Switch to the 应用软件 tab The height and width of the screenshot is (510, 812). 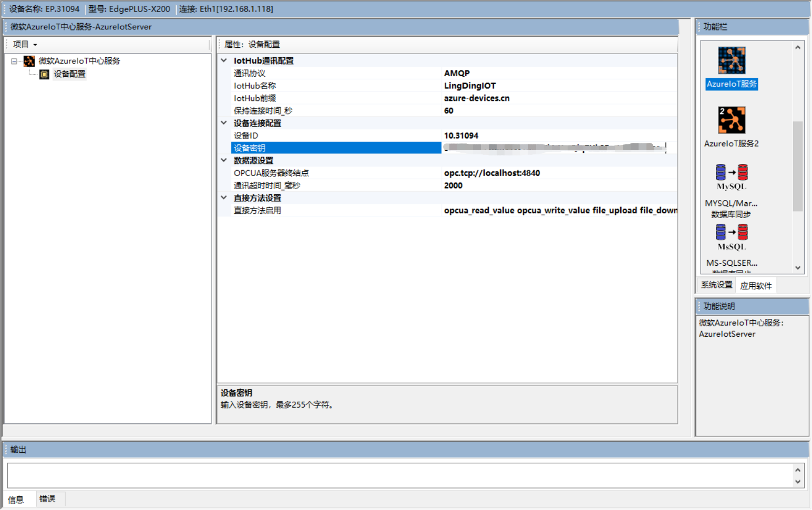(756, 285)
